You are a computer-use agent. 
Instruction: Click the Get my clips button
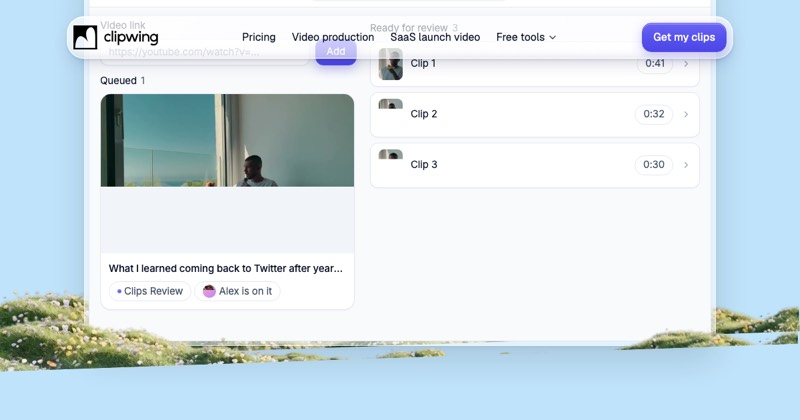(x=684, y=37)
